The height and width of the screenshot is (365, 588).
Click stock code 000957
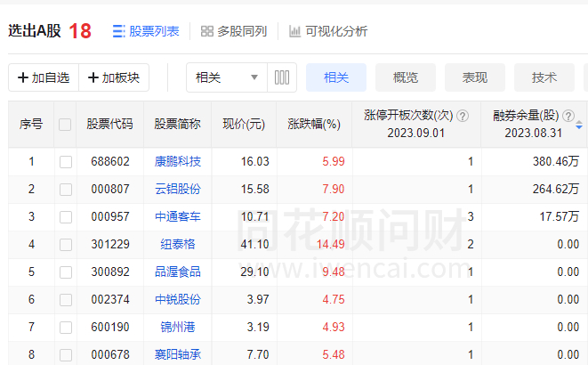pos(110,217)
